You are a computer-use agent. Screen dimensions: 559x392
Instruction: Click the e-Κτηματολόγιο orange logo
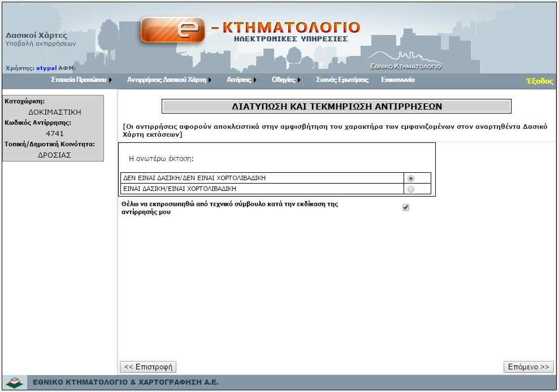[173, 31]
